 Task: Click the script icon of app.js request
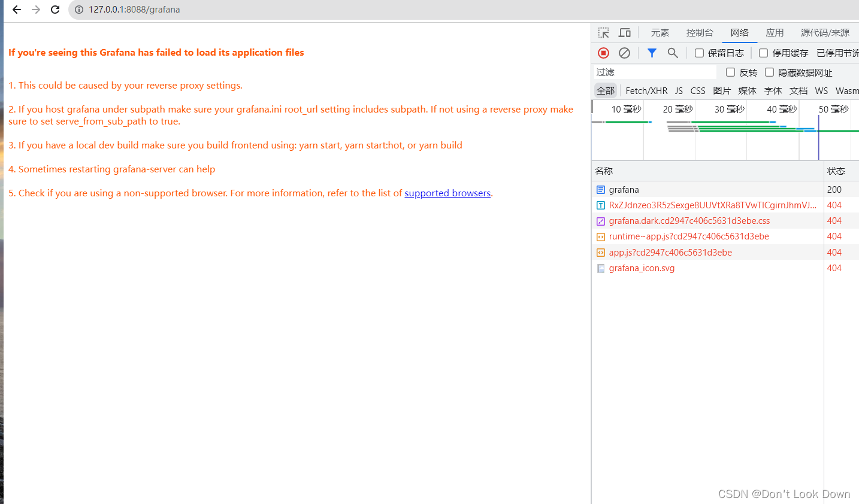coord(601,253)
